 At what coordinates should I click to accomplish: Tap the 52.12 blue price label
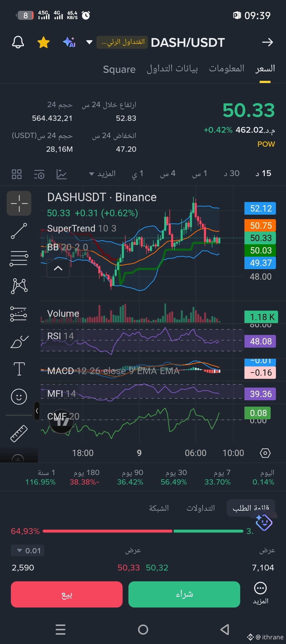tap(260, 208)
